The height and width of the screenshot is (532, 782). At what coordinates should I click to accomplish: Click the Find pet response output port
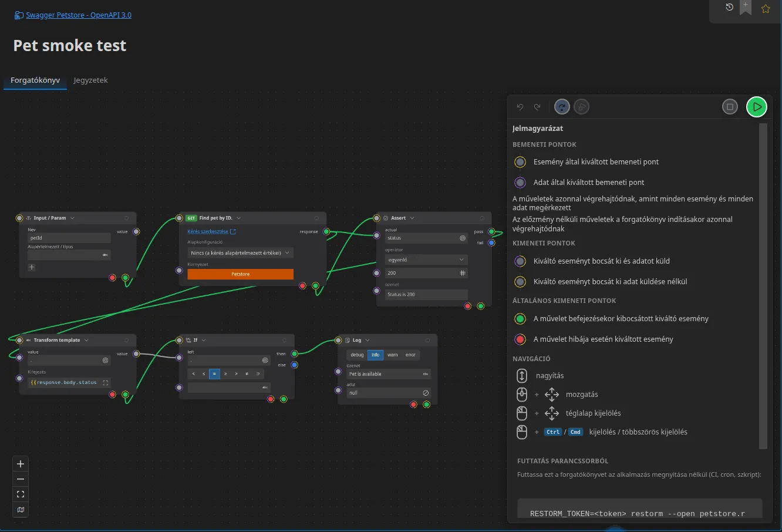pyautogui.click(x=326, y=231)
